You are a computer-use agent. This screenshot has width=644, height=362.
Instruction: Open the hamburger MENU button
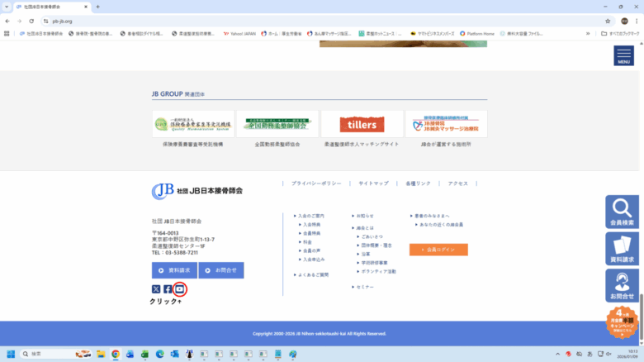(623, 55)
